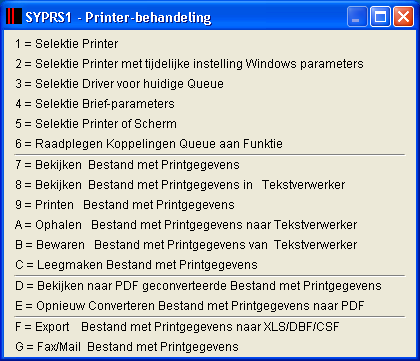Viewport: 420px width, 361px height.
Task: Choose option 1 Selektie Printer
Action: coord(67,44)
